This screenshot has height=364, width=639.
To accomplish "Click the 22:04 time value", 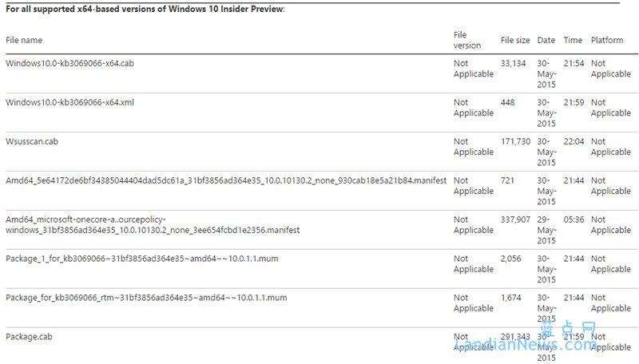I will tap(574, 141).
